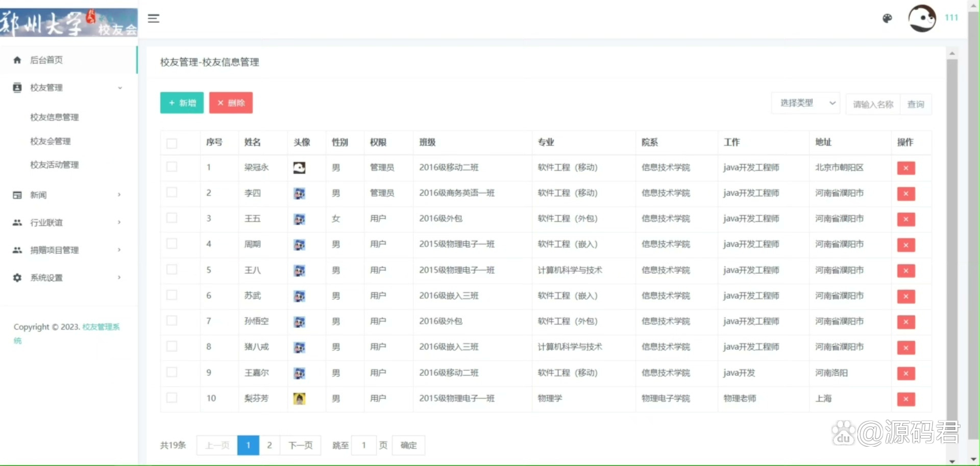Delete row of 王五 with red X

(x=906, y=219)
